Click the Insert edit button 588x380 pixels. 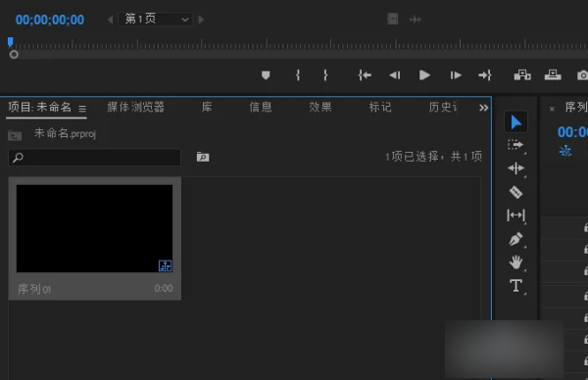click(x=522, y=75)
